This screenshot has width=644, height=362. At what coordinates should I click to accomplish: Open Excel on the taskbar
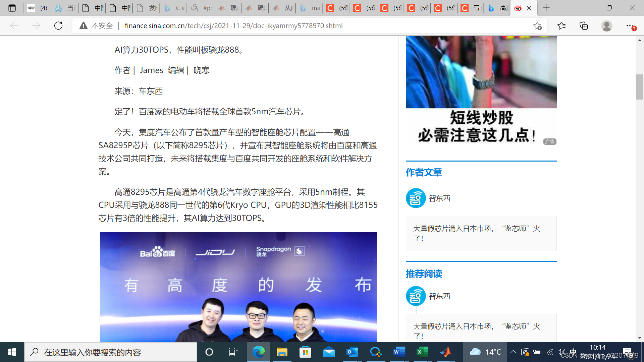422,352
